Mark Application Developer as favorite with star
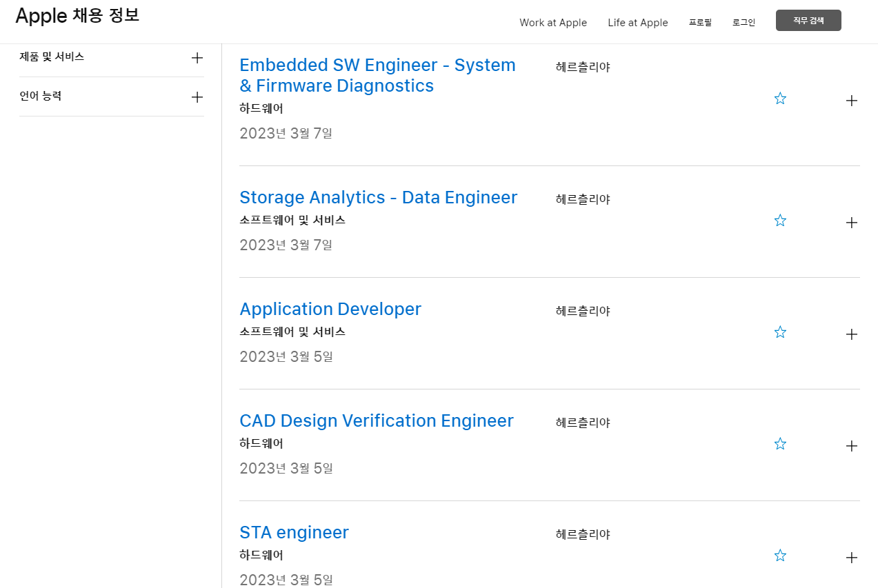This screenshot has height=588, width=878. 780,332
